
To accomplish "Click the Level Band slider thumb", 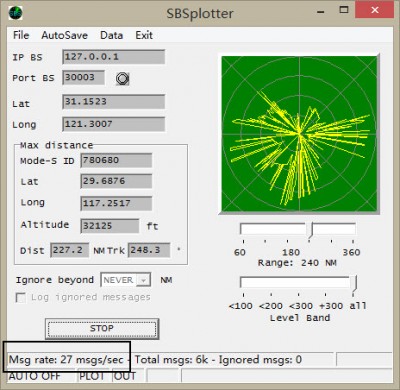I will (355, 284).
